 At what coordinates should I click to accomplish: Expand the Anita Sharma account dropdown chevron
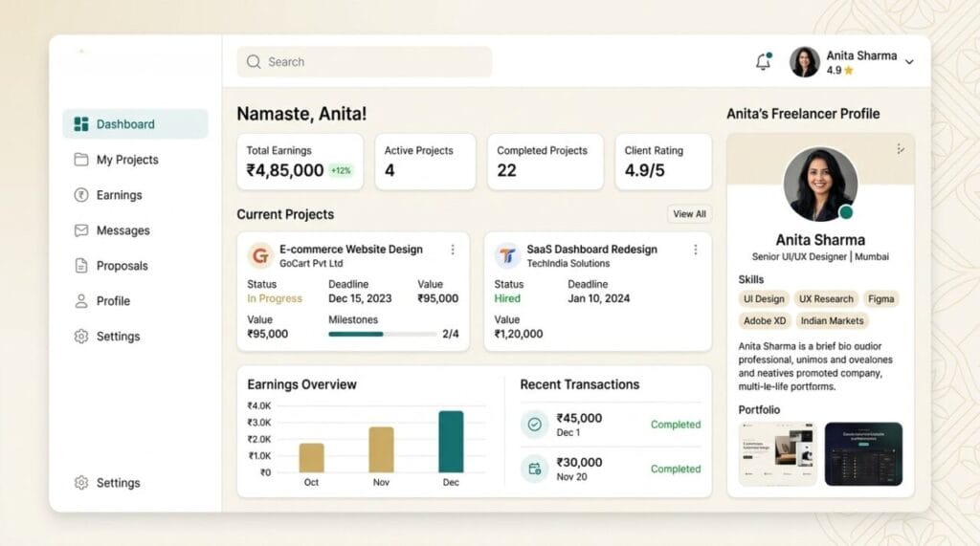(909, 62)
